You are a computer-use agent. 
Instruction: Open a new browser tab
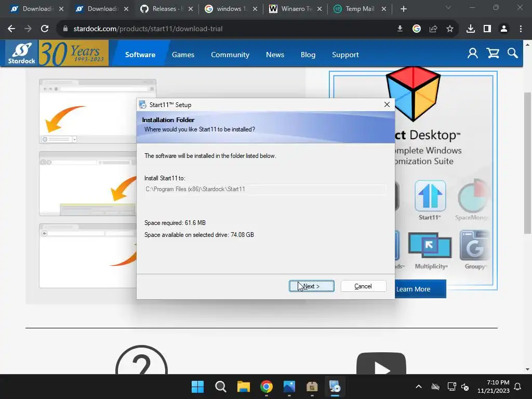click(x=403, y=9)
